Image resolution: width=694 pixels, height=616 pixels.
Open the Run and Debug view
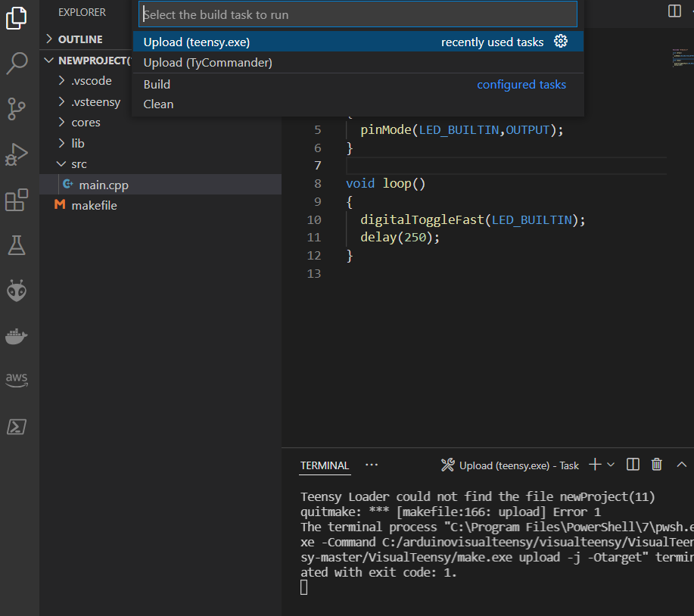coord(17,154)
